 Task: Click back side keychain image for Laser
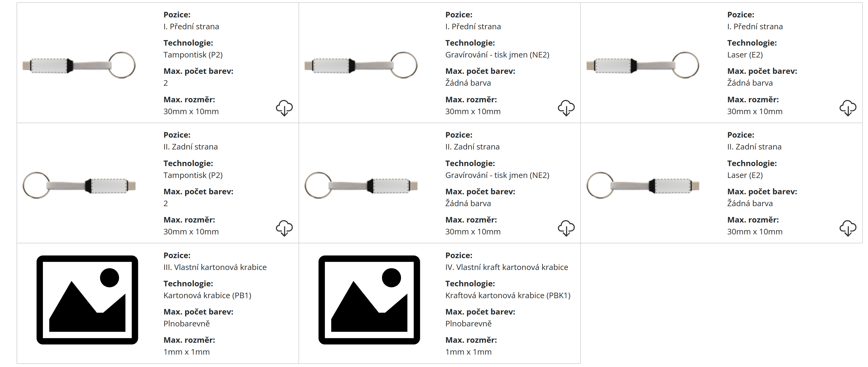(643, 185)
